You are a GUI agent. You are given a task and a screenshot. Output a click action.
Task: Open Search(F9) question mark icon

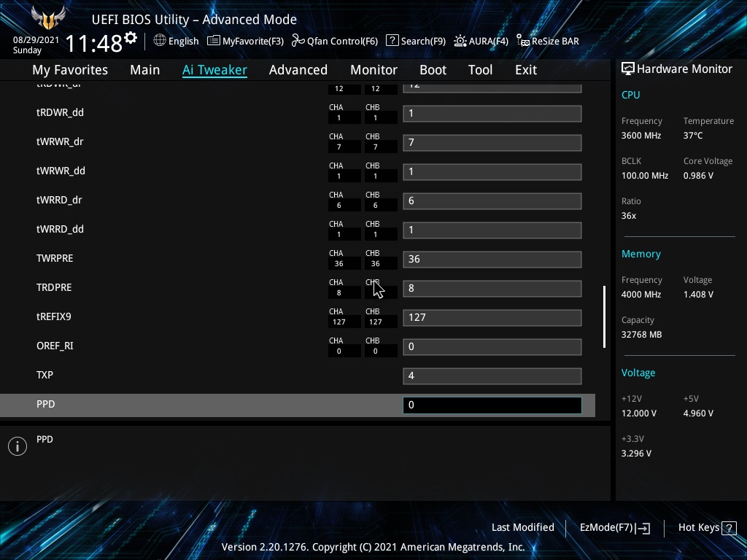pos(392,41)
